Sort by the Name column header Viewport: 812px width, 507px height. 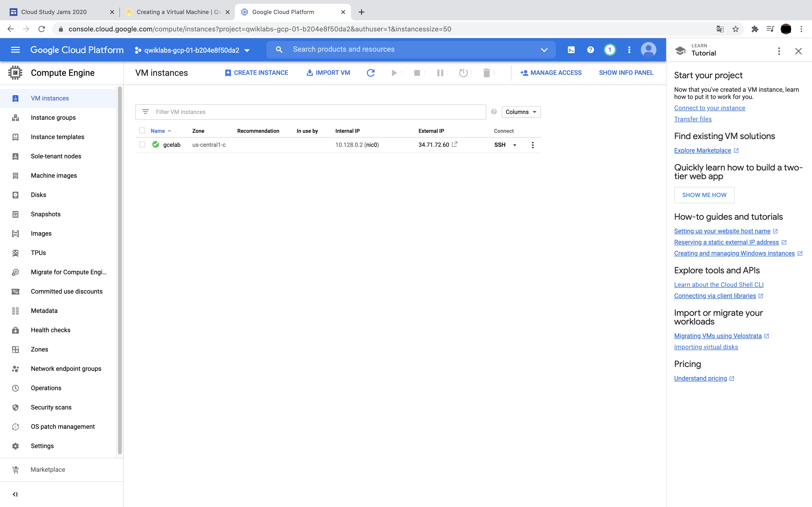[158, 131]
